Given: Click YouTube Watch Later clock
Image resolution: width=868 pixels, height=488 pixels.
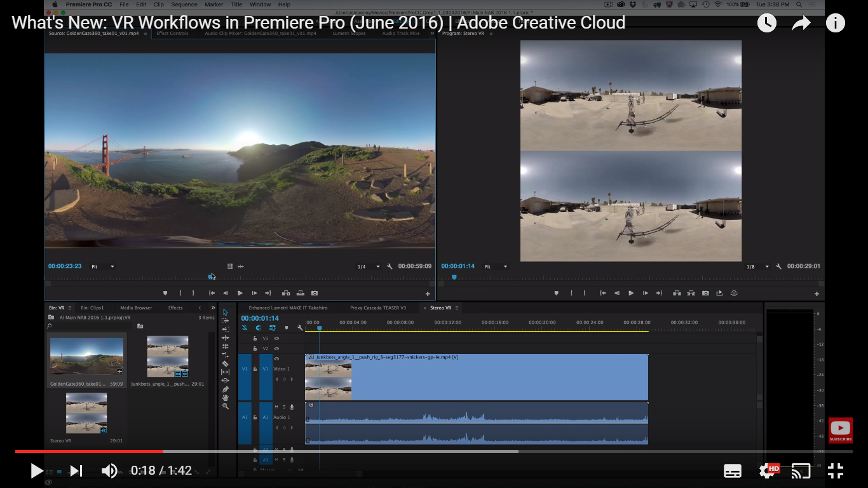Looking at the screenshot, I should [x=767, y=24].
